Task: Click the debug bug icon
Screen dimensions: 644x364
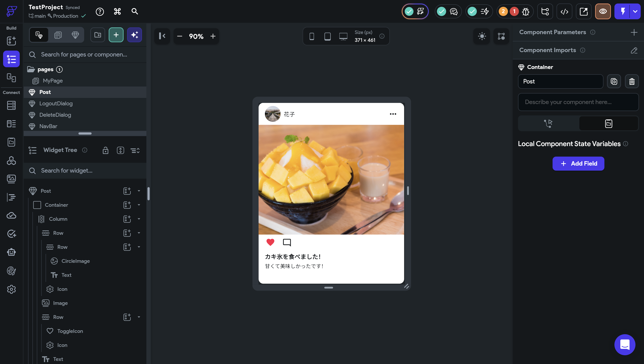Action: pos(525,12)
